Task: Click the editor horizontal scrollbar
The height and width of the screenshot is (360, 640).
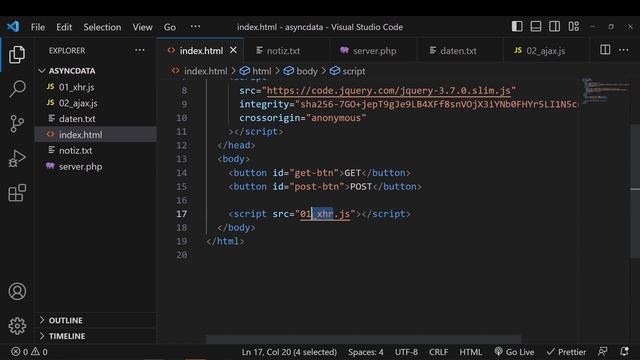Action: coord(363,339)
